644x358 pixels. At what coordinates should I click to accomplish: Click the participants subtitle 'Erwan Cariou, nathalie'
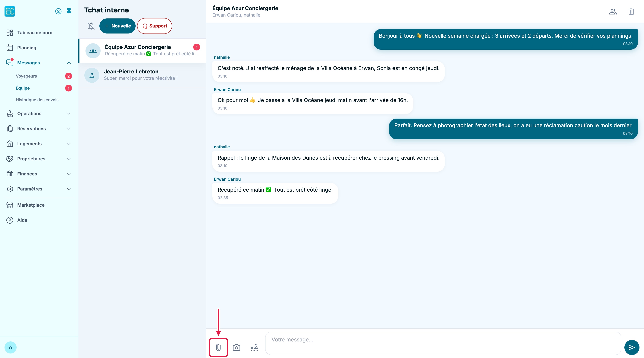click(236, 15)
